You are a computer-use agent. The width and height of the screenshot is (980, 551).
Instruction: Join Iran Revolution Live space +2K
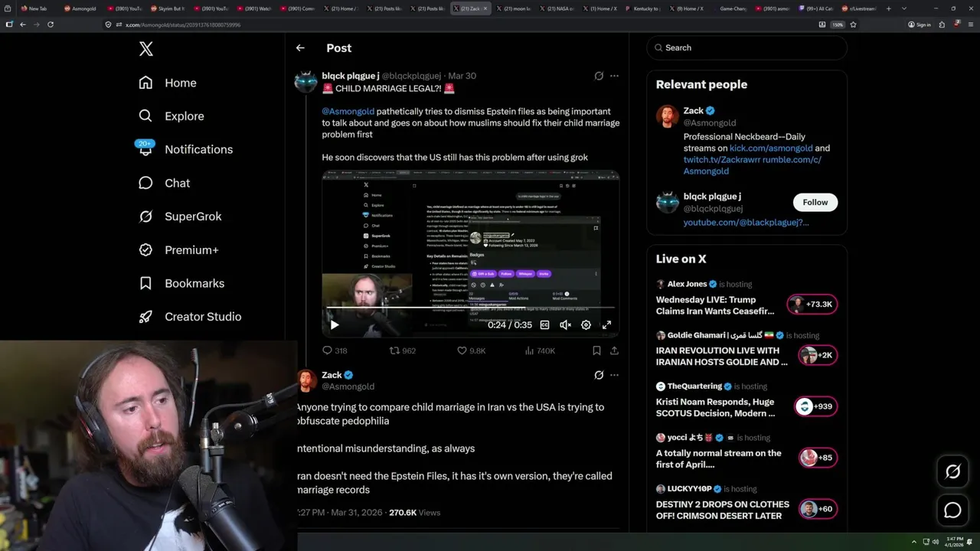(x=818, y=355)
